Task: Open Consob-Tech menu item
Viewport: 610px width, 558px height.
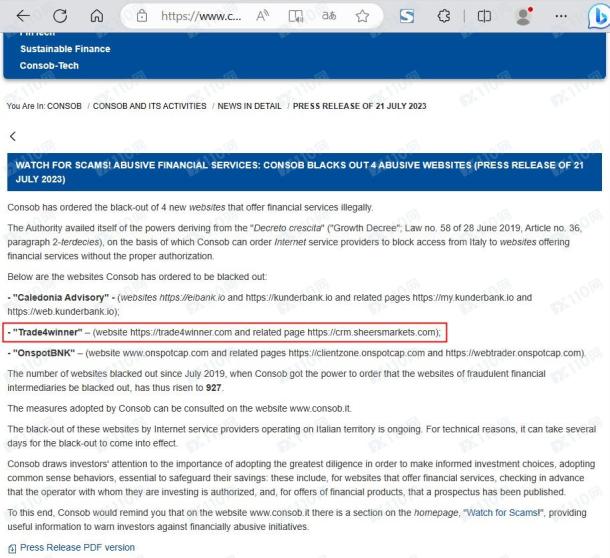Action: (x=49, y=66)
